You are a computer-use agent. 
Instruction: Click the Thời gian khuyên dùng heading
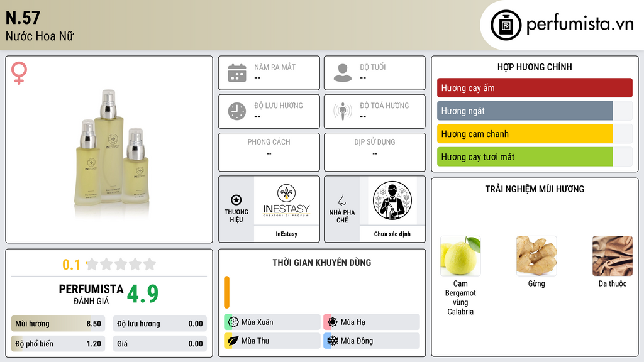pyautogui.click(x=322, y=262)
